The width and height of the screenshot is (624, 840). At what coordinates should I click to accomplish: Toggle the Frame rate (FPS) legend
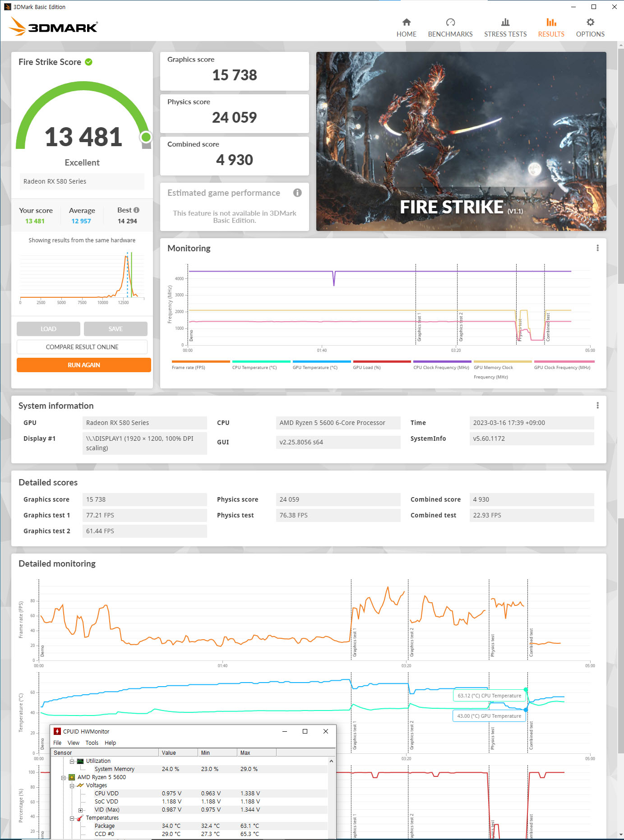[201, 365]
